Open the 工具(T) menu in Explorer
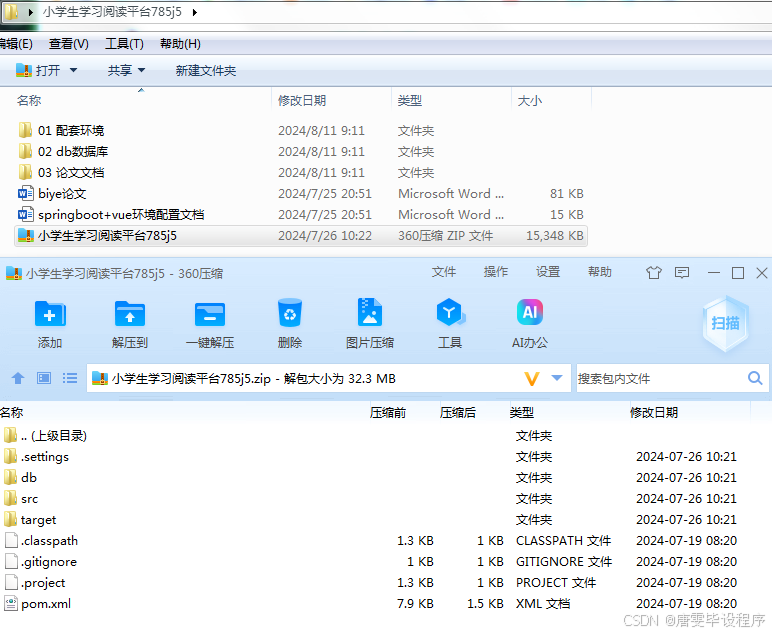 [x=124, y=44]
